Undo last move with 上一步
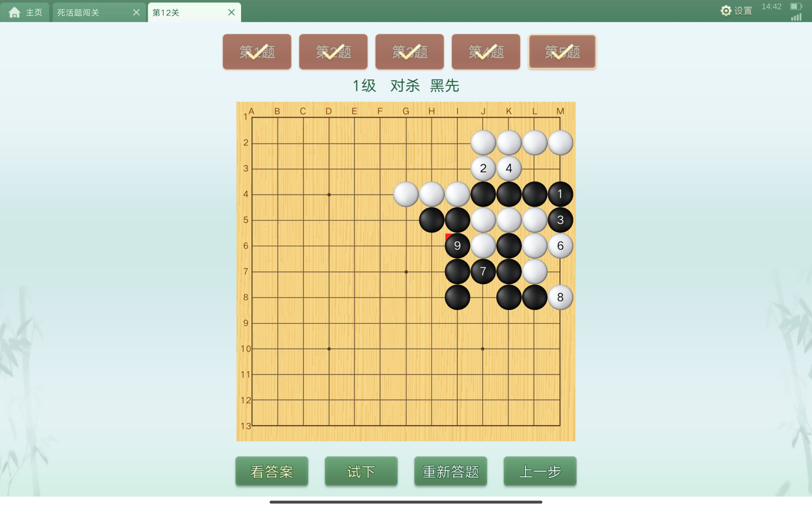Viewport: 812px width, 508px height. [540, 471]
